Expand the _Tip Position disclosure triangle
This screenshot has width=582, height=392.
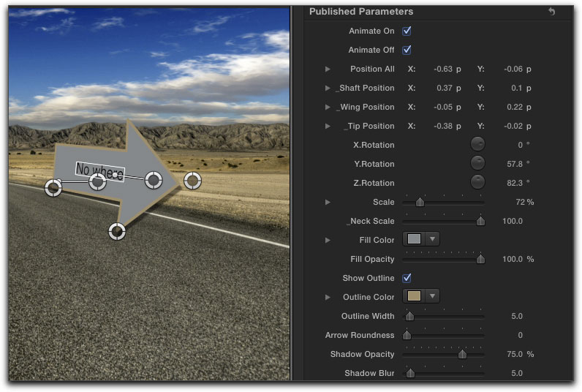pos(328,126)
